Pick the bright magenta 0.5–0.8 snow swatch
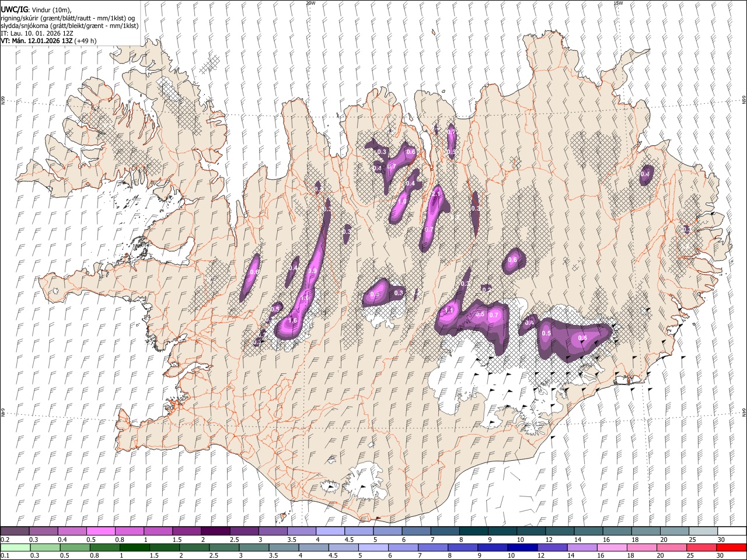This screenshot has height=560, width=747. coord(101,531)
